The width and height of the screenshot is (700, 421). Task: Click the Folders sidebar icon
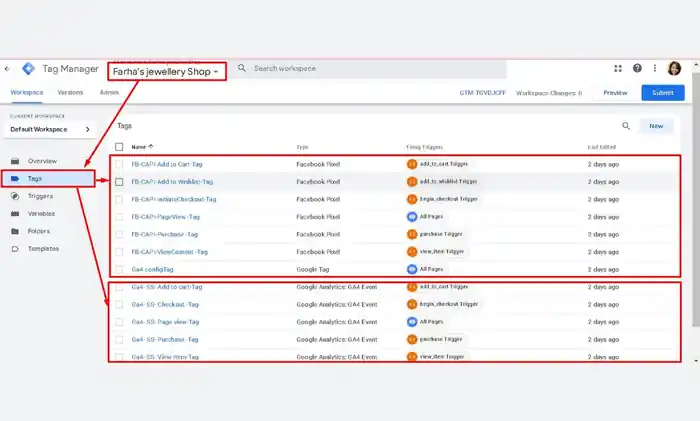click(x=15, y=231)
